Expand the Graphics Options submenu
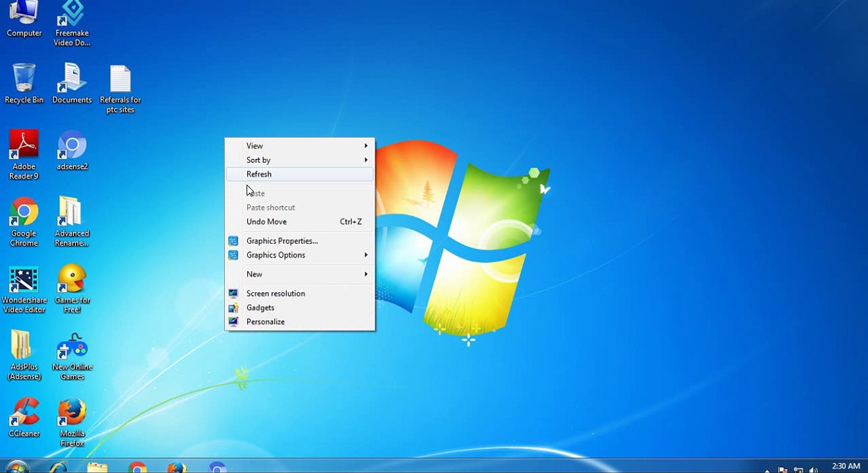The height and width of the screenshot is (473, 868). point(300,255)
